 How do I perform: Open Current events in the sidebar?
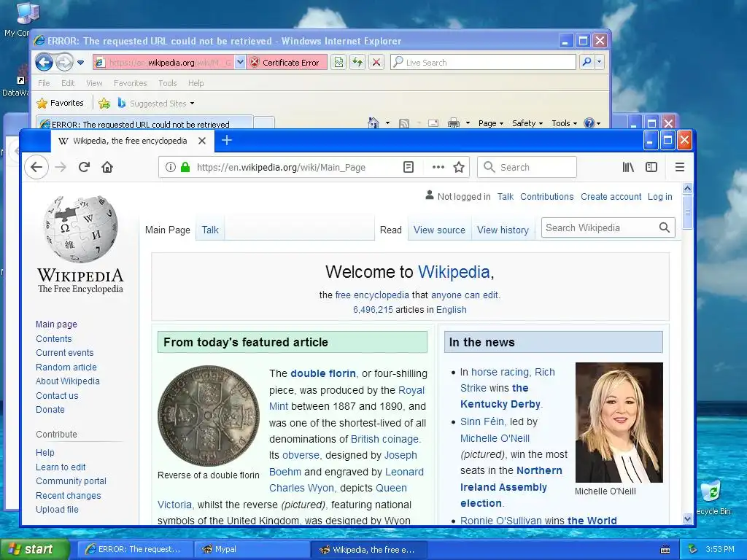(x=65, y=353)
